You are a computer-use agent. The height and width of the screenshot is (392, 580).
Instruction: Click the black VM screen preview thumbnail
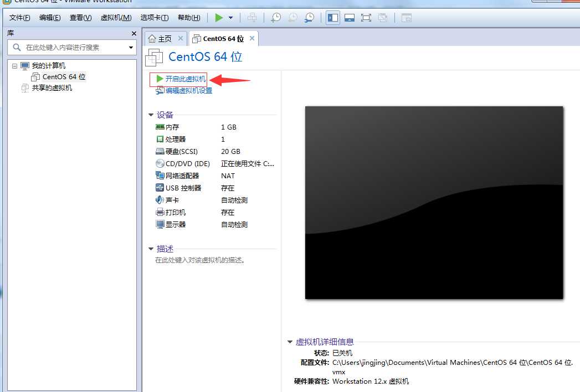coord(434,203)
